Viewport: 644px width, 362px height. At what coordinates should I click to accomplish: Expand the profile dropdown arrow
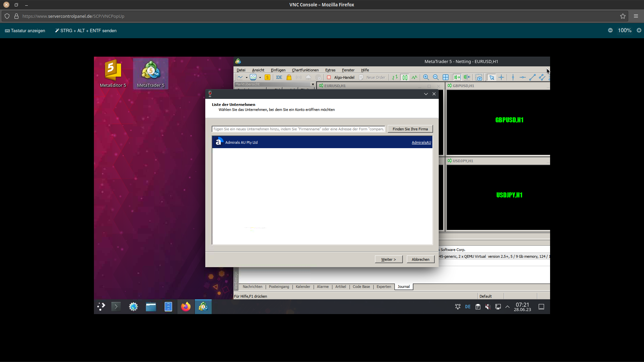[x=260, y=77]
